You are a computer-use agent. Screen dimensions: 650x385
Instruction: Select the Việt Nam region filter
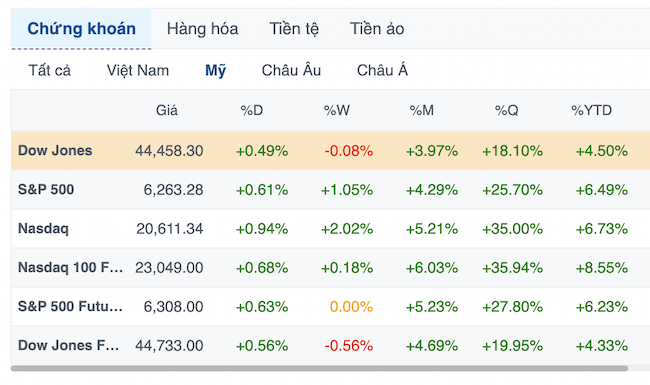(x=138, y=70)
